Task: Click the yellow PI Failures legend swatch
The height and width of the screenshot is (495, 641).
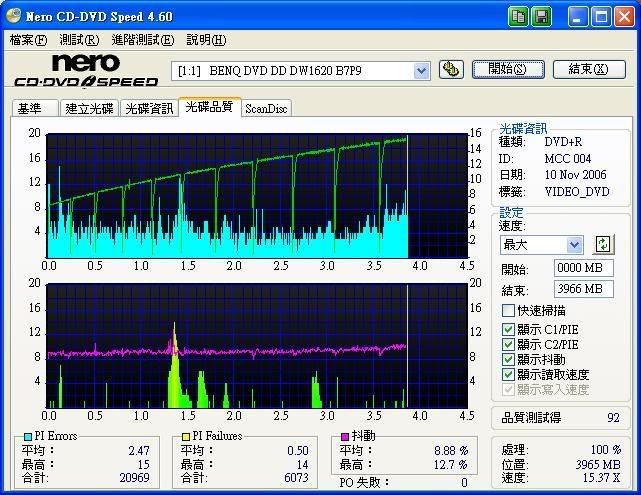Action: (186, 437)
